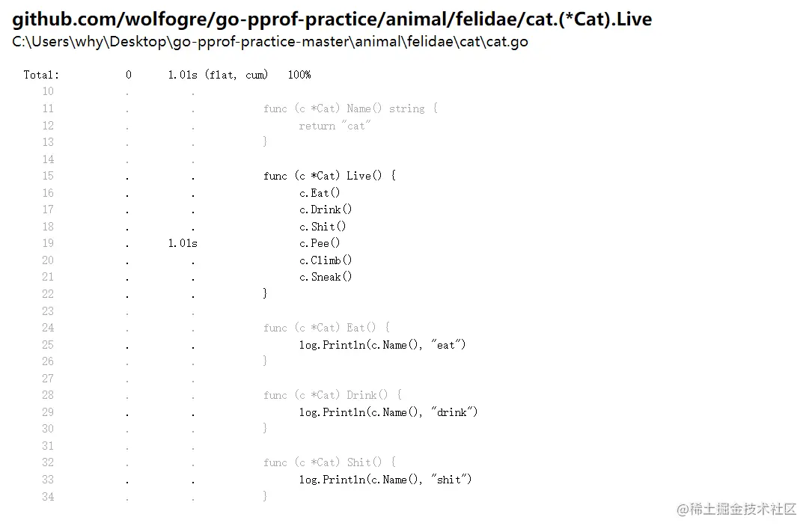This screenshot has width=812, height=532.
Task: Click the 100% total percentage
Action: [x=299, y=75]
